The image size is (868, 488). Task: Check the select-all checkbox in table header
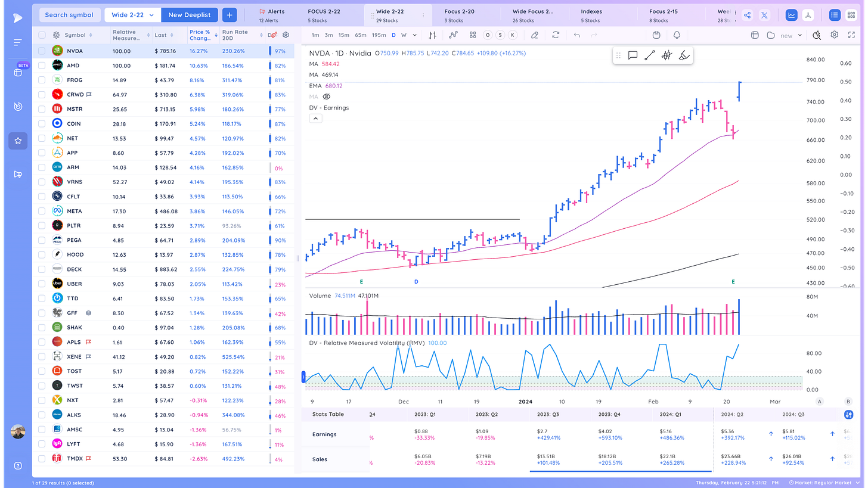(42, 35)
